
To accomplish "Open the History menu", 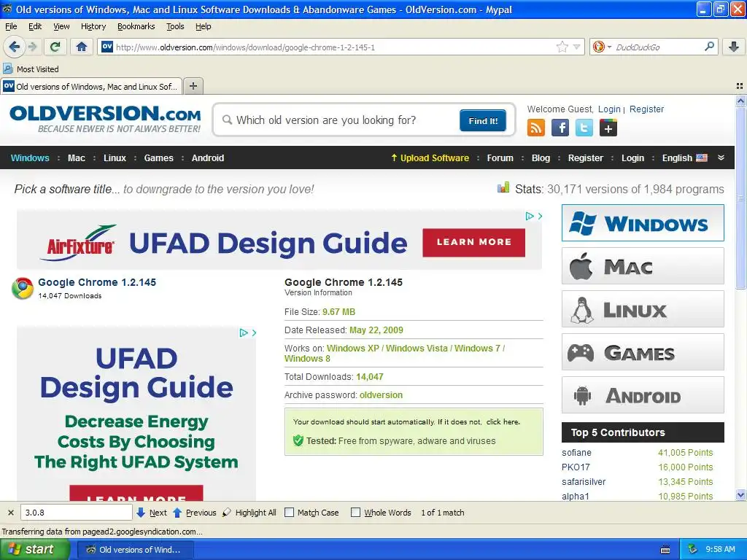I will point(93,26).
